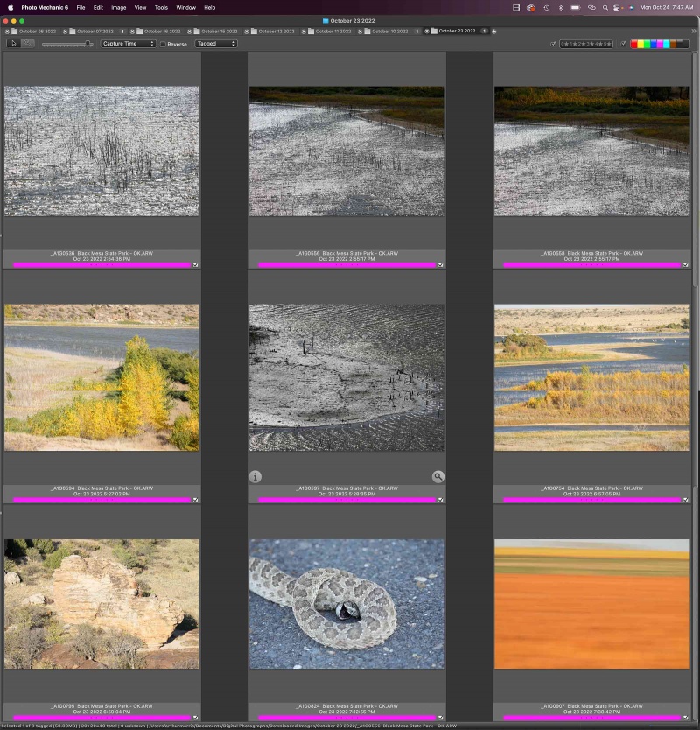Switch to the October 10 2022 tab
Image resolution: width=700 pixels, height=730 pixels.
pyautogui.click(x=390, y=32)
